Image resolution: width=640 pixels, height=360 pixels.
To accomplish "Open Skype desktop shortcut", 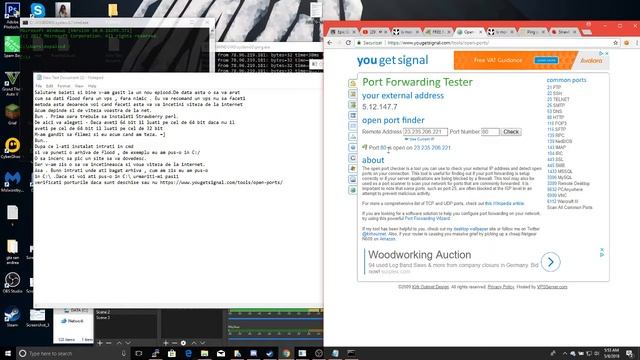I will tap(38, 10).
